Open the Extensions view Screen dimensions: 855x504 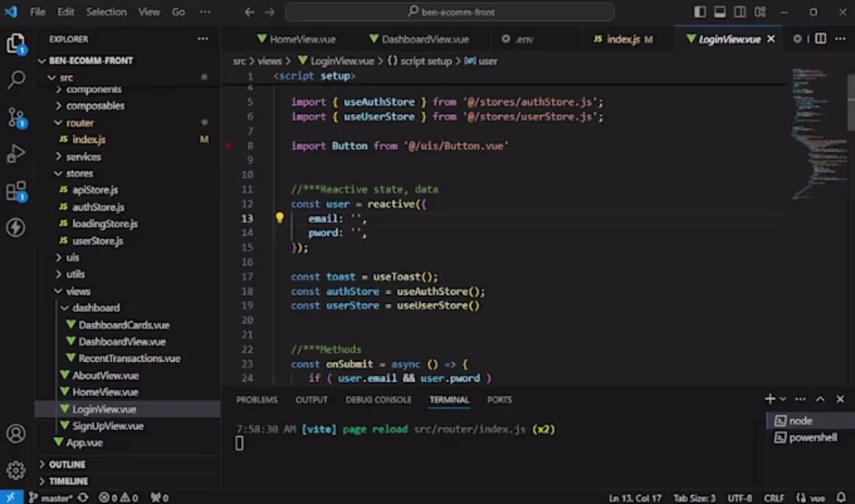click(17, 191)
